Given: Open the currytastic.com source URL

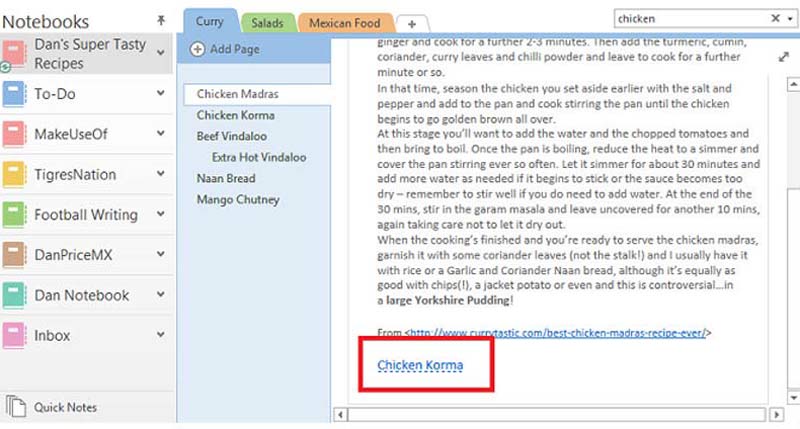Looking at the screenshot, I should 557,331.
